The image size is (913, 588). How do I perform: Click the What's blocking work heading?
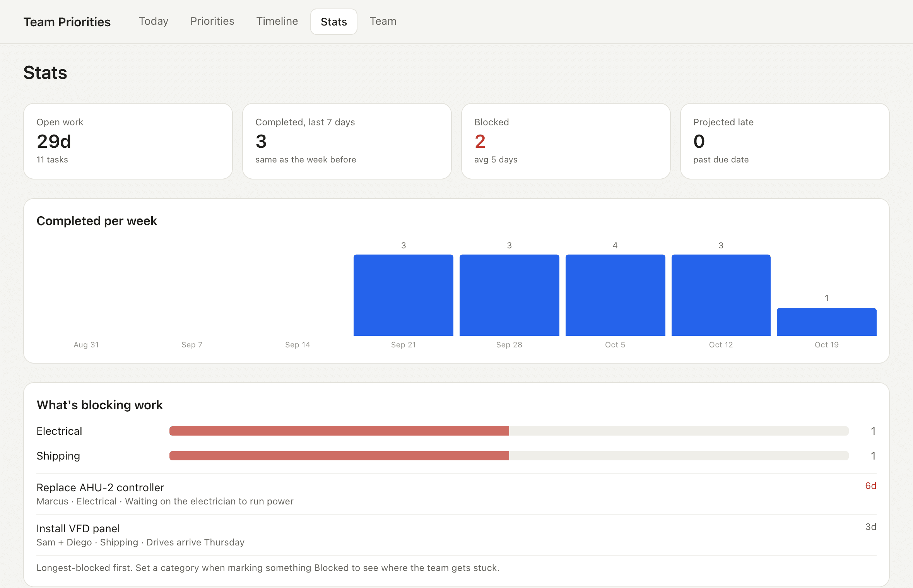[x=99, y=405]
